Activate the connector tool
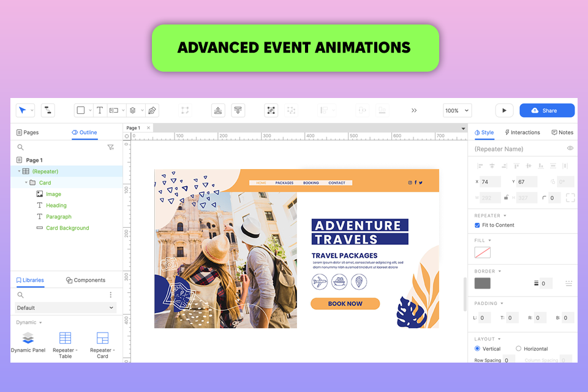The height and width of the screenshot is (392, 588). [x=48, y=110]
